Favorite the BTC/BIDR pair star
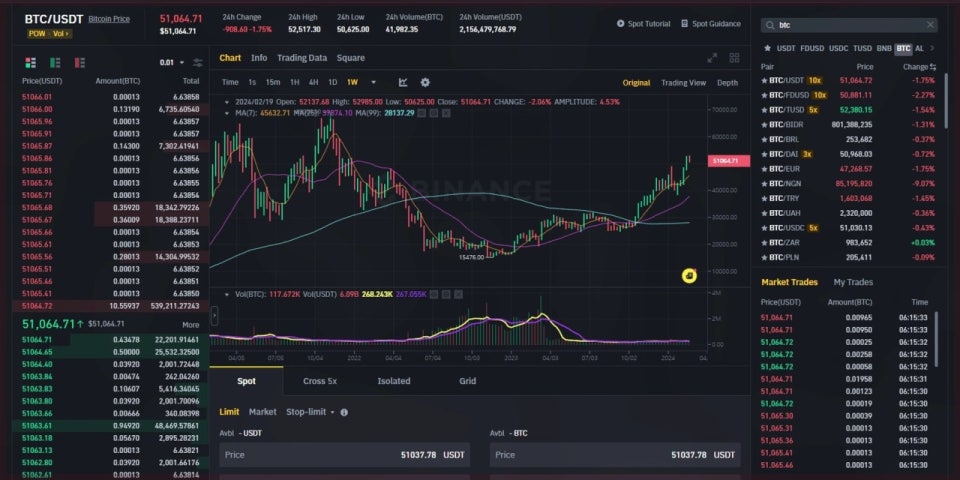Image resolution: width=960 pixels, height=480 pixels. 764,124
